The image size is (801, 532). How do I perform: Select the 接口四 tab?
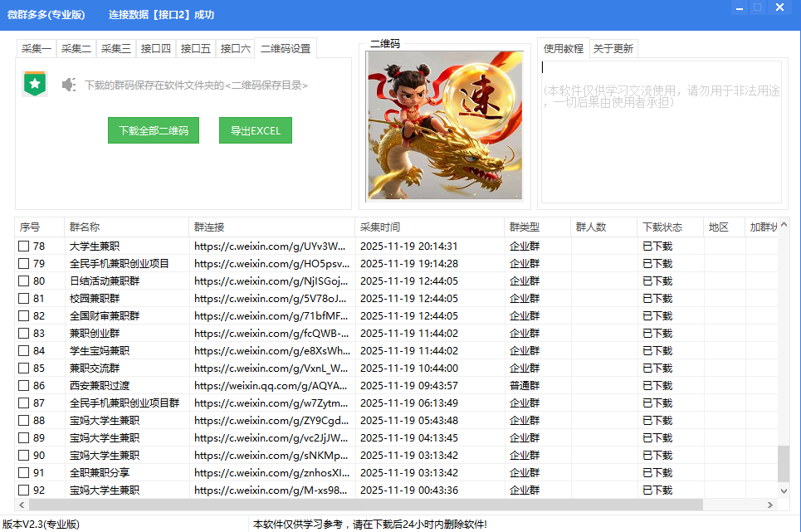tap(156, 48)
